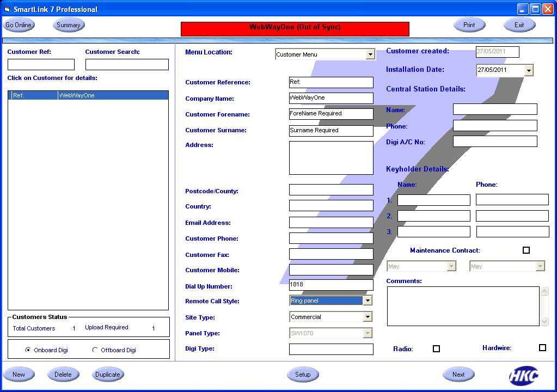Click the Exit button
Screen dimensions: 557x392
[x=519, y=25]
